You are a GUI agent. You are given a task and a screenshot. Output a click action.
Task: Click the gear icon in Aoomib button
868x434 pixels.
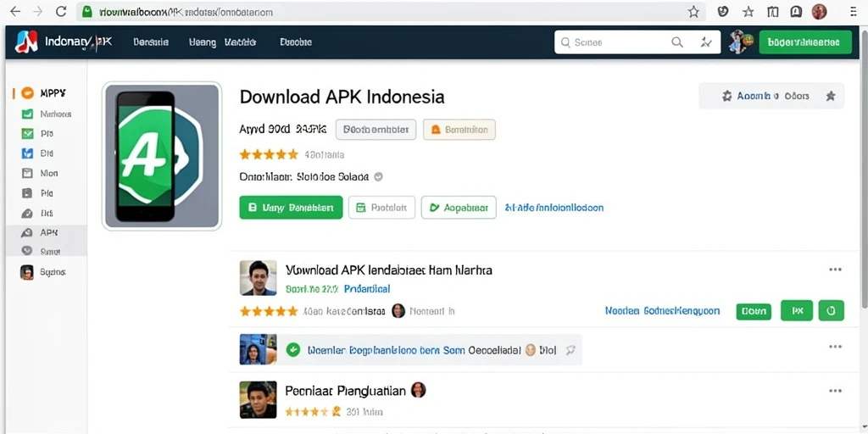tap(726, 97)
